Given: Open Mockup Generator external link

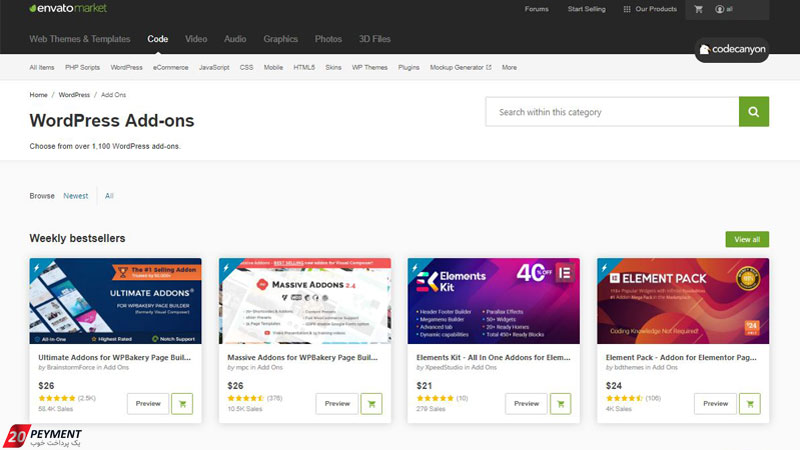Looking at the screenshot, I should pos(460,67).
